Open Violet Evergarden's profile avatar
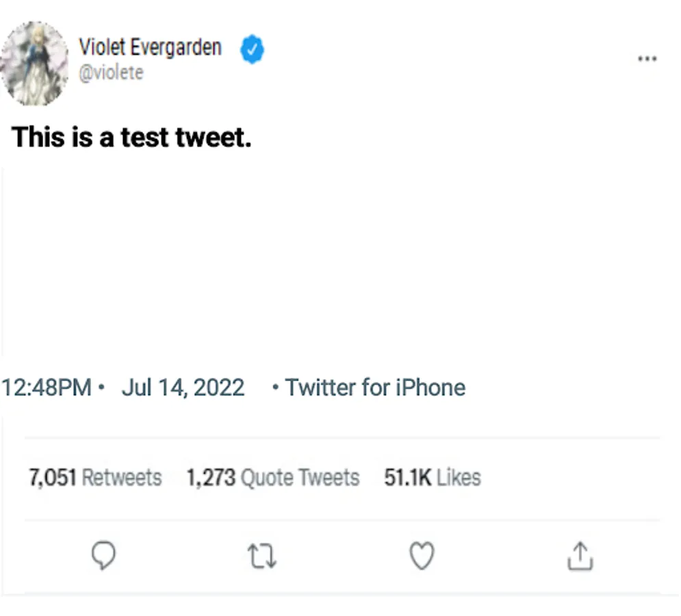This screenshot has width=681, height=616. coord(34,63)
